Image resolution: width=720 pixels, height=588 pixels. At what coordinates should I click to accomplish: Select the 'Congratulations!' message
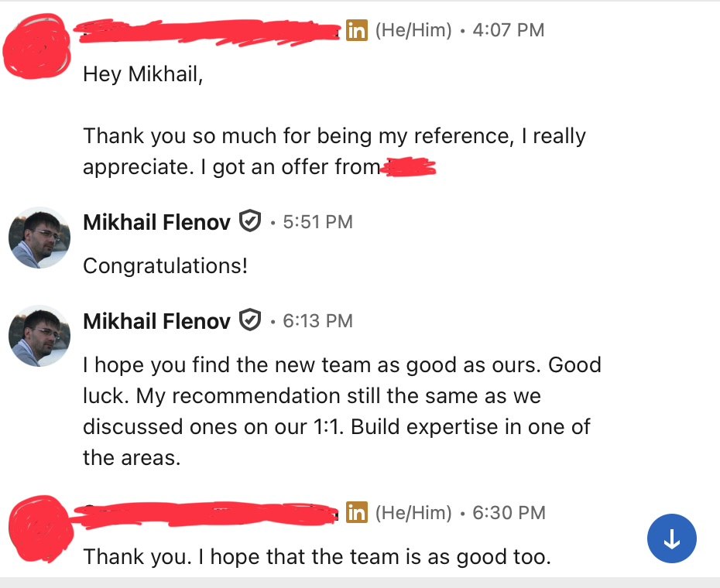click(x=166, y=266)
